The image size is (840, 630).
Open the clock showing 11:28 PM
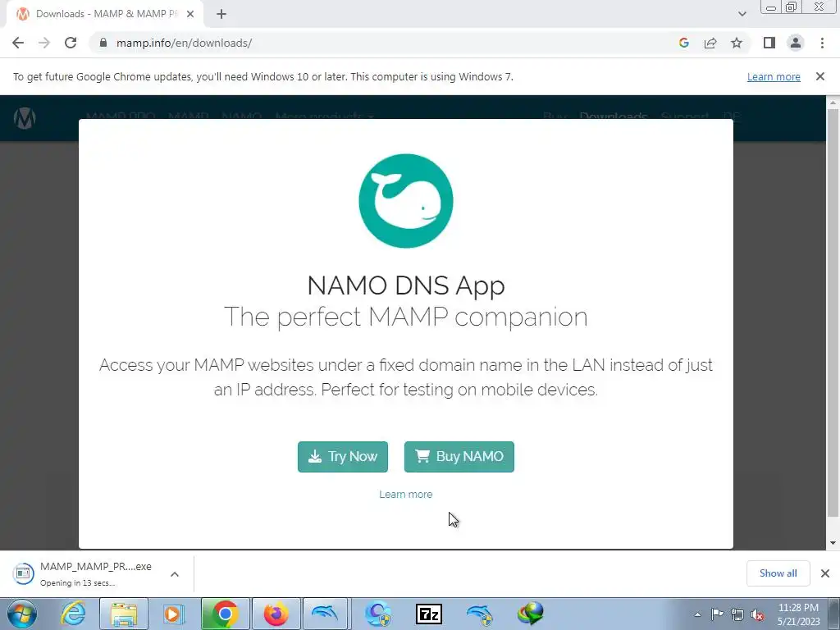click(798, 614)
